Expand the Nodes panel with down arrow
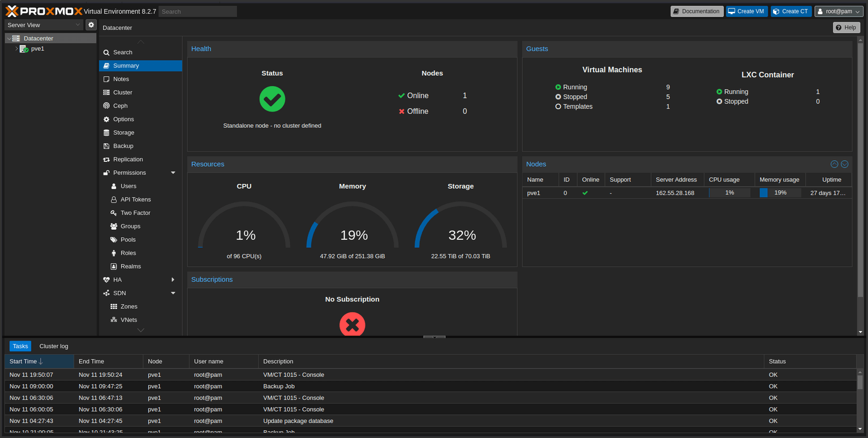The height and width of the screenshot is (438, 868). (845, 164)
